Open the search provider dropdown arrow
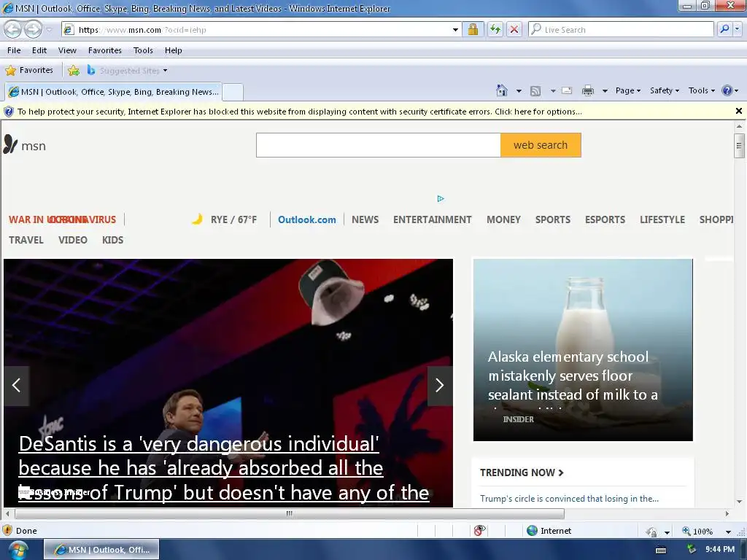Image resolution: width=747 pixels, height=560 pixels. click(x=737, y=29)
